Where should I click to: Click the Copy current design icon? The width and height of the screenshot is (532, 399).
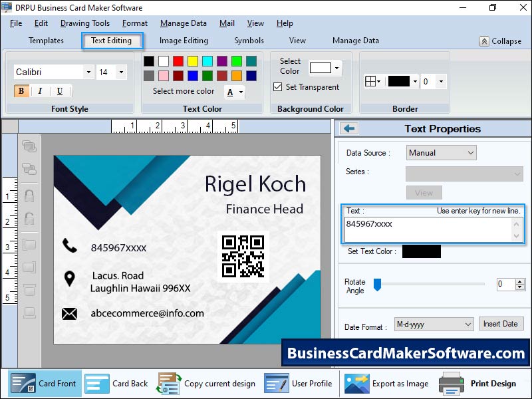pyautogui.click(x=169, y=384)
